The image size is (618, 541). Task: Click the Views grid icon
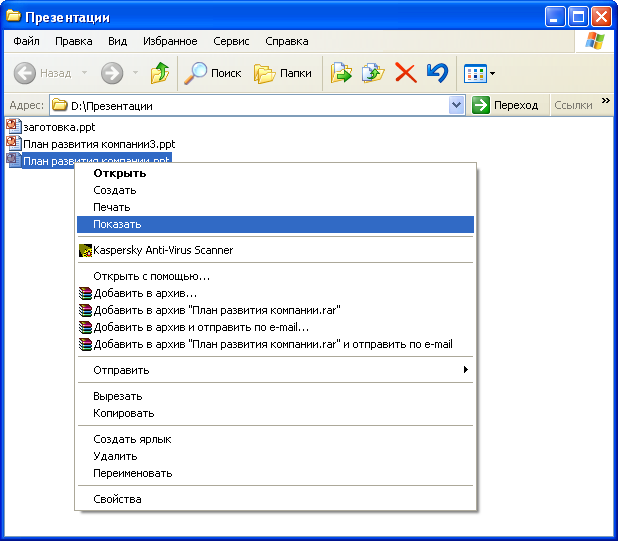[x=475, y=74]
